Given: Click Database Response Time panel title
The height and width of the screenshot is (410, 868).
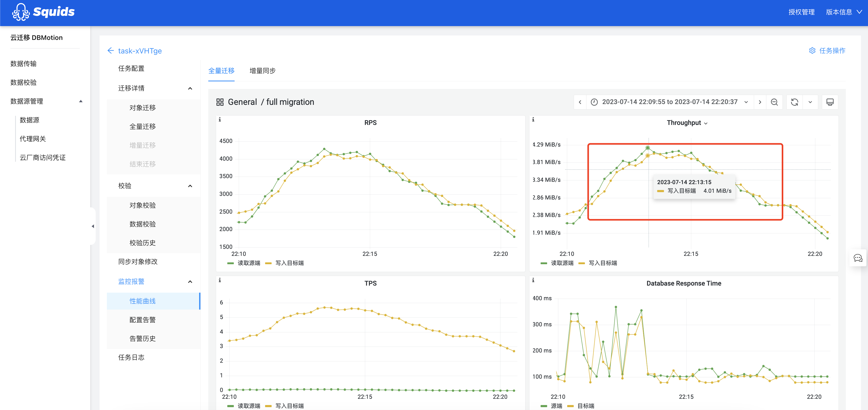Looking at the screenshot, I should 684,283.
